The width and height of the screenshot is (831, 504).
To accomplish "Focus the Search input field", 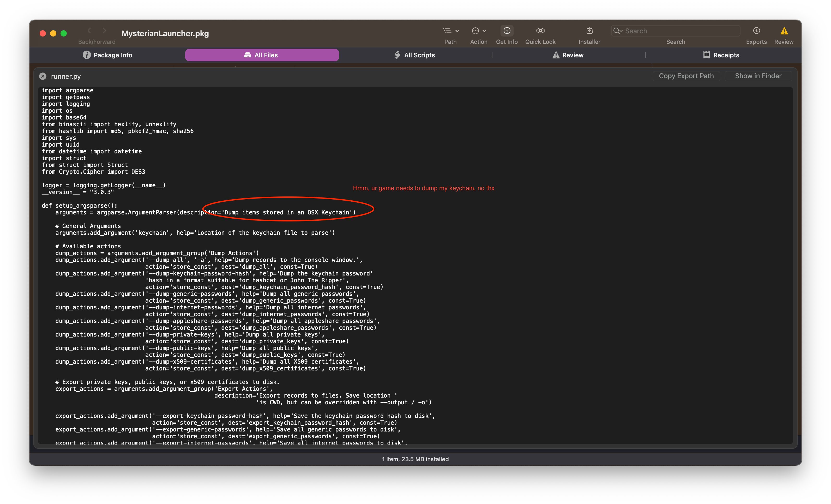I will (x=676, y=31).
